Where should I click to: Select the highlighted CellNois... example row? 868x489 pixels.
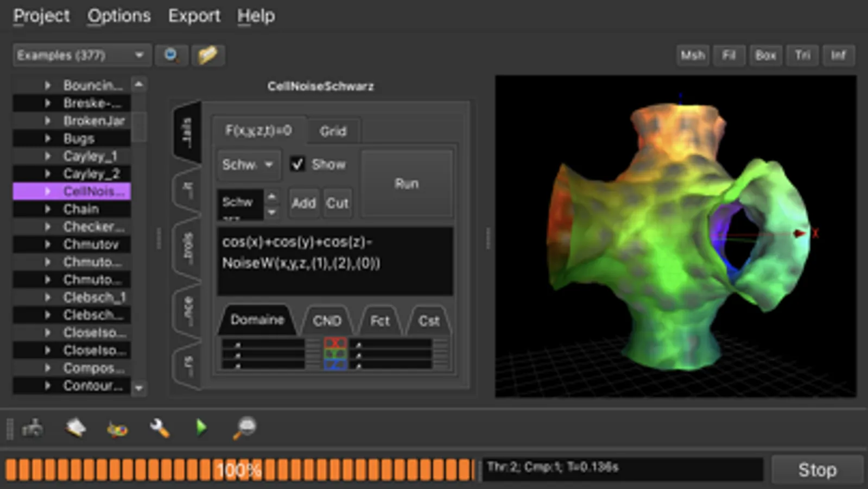pos(72,191)
